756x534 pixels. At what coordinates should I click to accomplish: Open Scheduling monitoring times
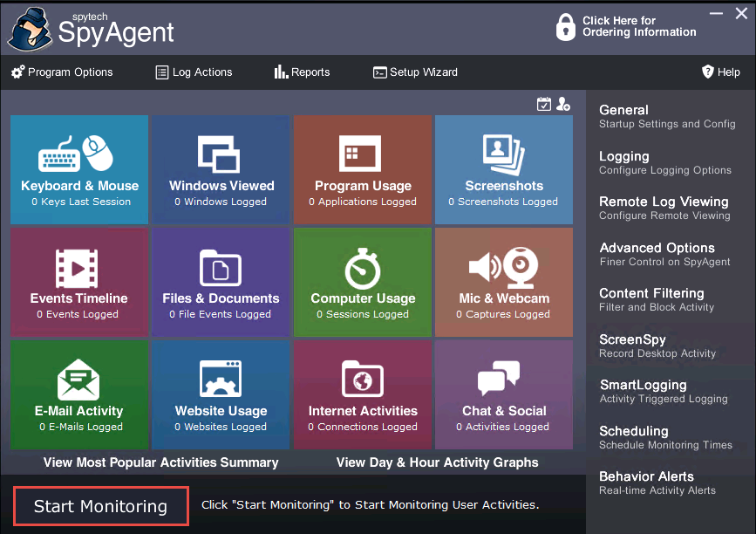coord(666,437)
